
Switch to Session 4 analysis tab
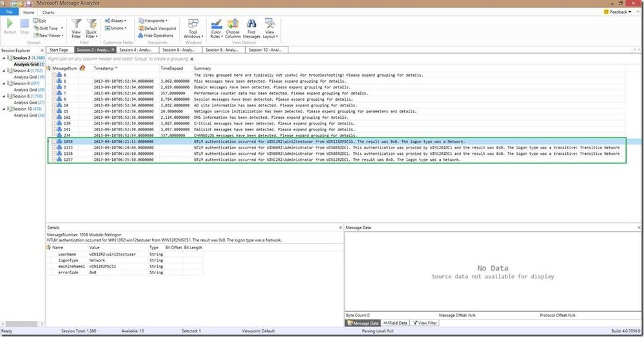(x=136, y=50)
